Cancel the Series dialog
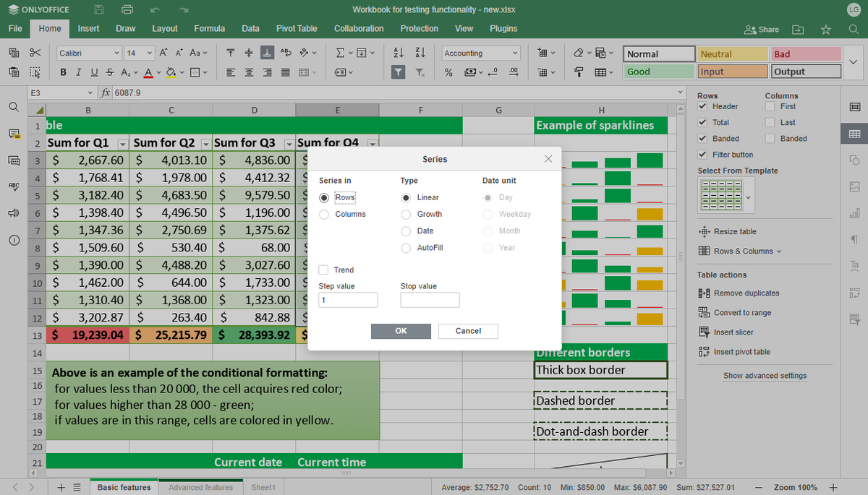This screenshot has height=495, width=868. pyautogui.click(x=468, y=331)
